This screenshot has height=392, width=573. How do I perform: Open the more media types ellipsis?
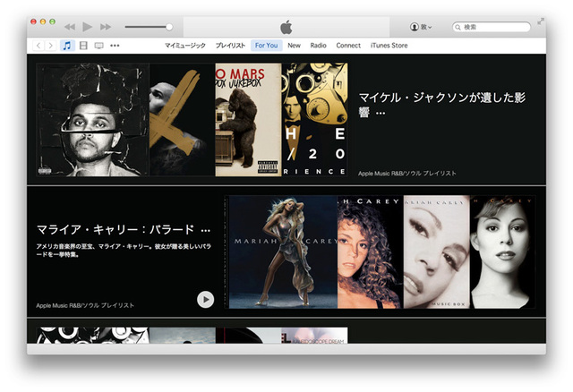[x=115, y=46]
